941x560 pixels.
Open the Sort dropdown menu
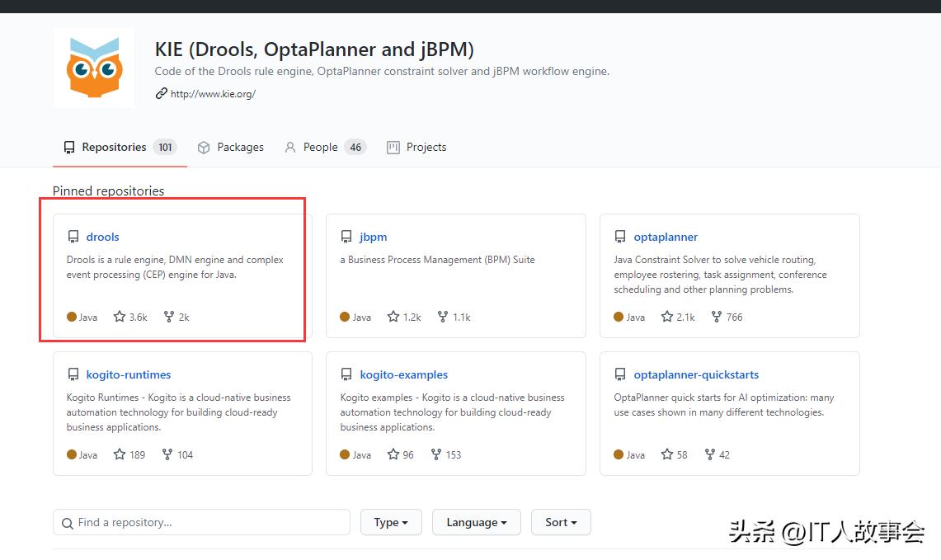pyautogui.click(x=561, y=522)
